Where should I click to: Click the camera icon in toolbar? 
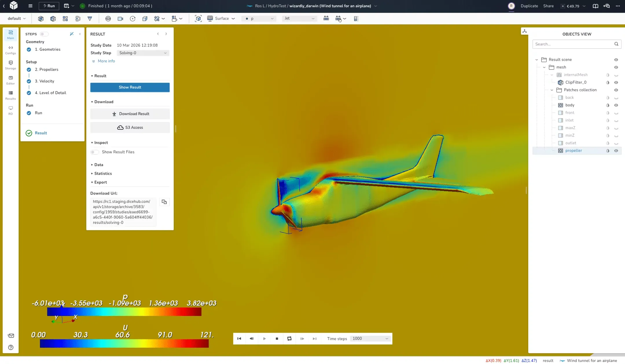coord(120,19)
